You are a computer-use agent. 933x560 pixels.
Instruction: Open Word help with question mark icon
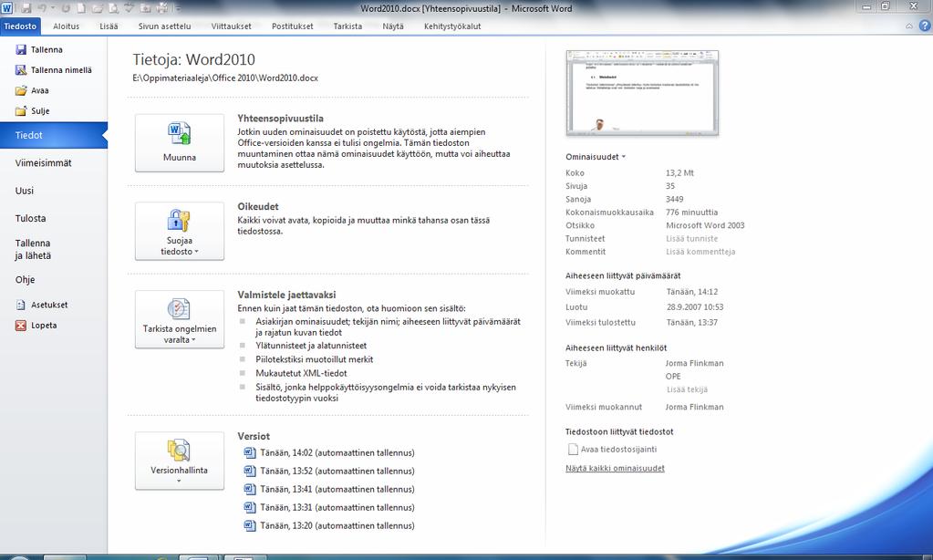[x=925, y=26]
